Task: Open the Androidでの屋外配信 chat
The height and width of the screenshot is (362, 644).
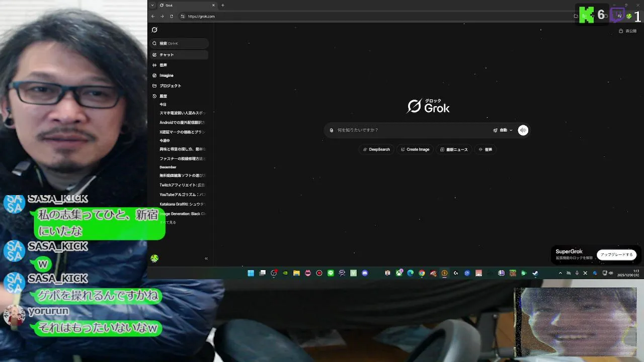Action: point(182,122)
